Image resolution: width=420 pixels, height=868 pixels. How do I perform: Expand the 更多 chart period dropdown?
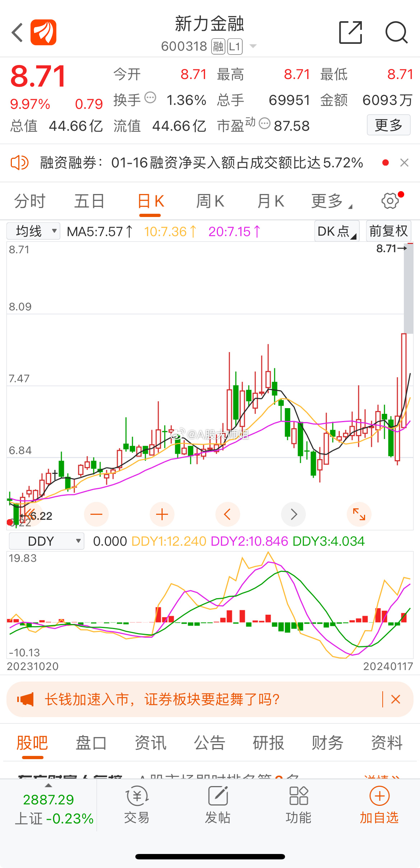(331, 201)
